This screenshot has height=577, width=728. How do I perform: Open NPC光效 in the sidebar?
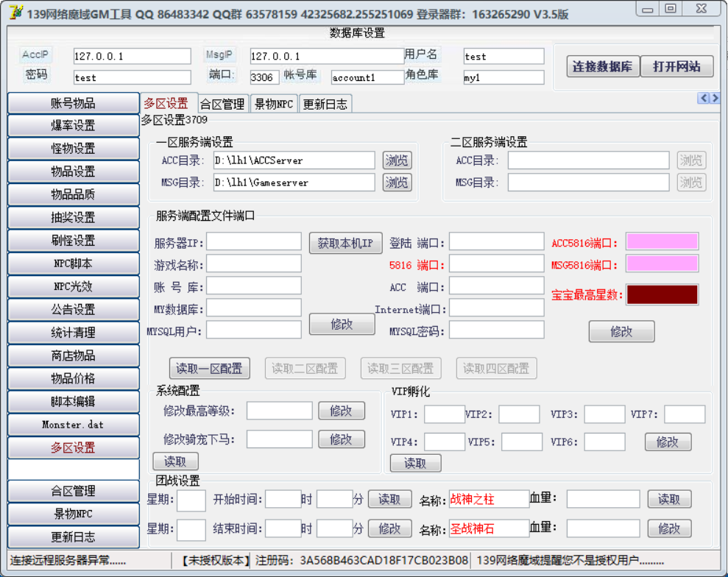click(x=74, y=286)
